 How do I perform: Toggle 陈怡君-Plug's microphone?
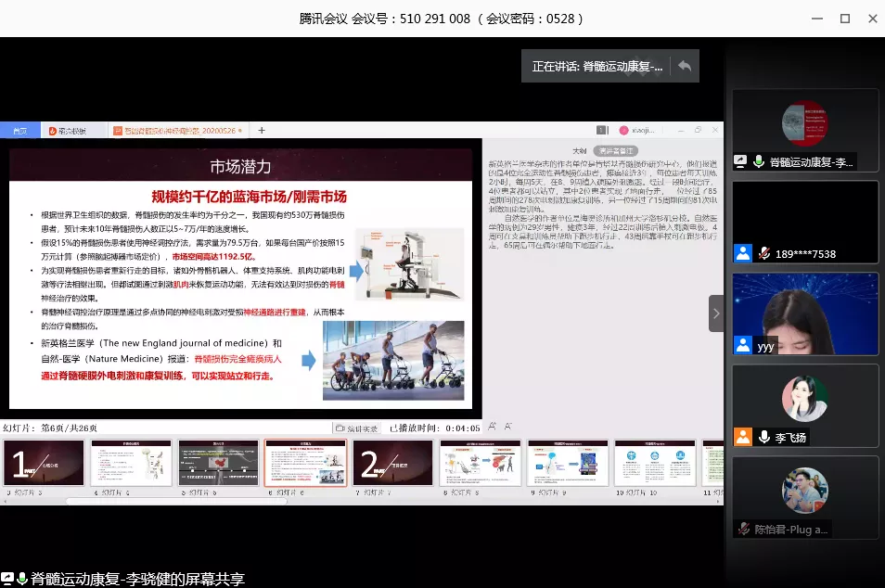click(x=744, y=529)
